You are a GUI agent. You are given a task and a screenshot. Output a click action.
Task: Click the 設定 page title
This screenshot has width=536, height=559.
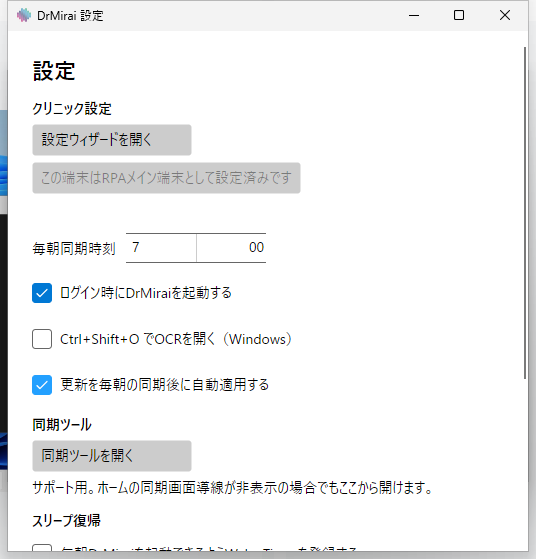pos(54,71)
